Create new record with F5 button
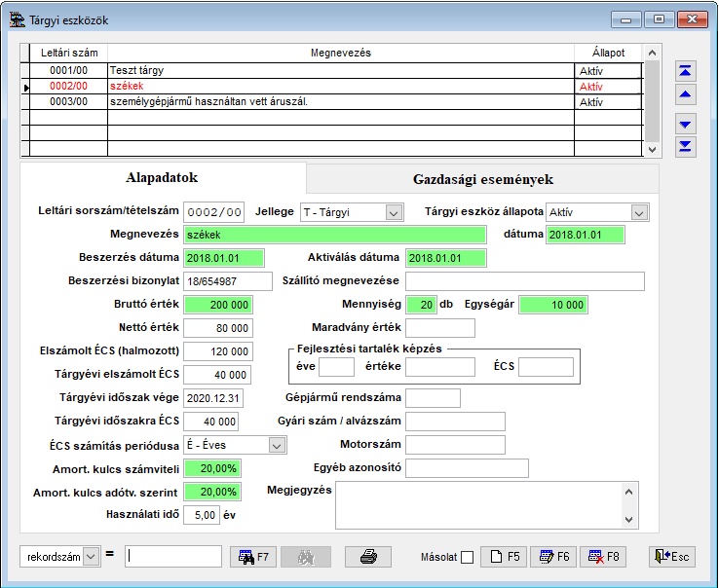This screenshot has height=588, width=719. pyautogui.click(x=504, y=557)
